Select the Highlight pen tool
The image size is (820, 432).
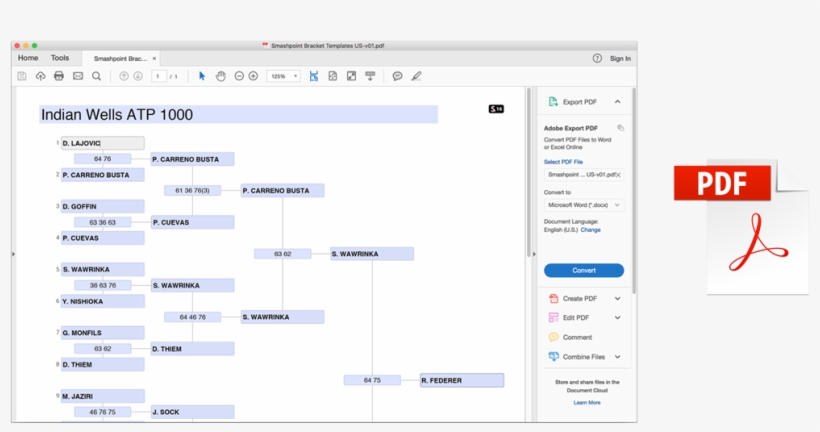416,76
